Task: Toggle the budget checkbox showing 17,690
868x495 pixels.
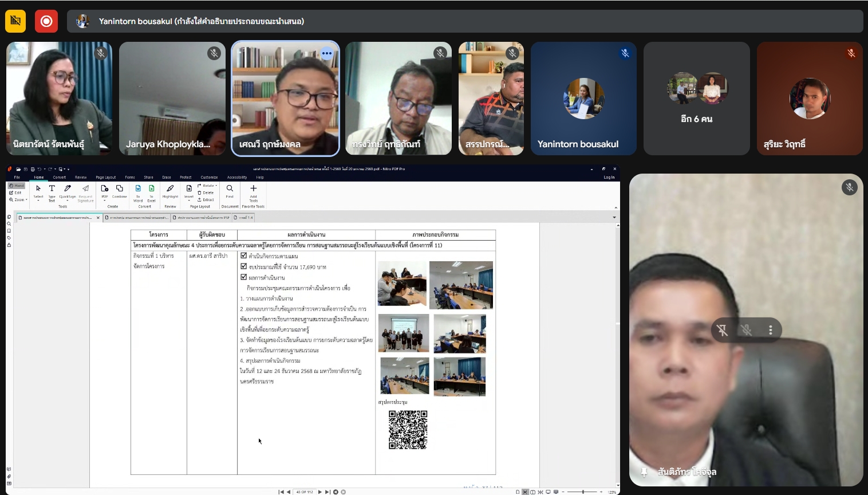Action: (x=244, y=266)
